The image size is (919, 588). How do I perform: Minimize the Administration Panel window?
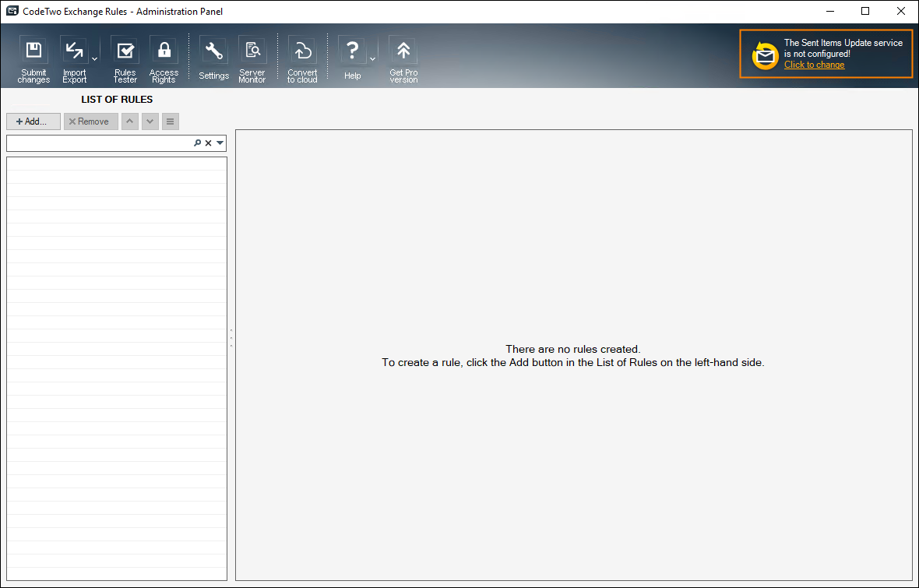tap(830, 11)
